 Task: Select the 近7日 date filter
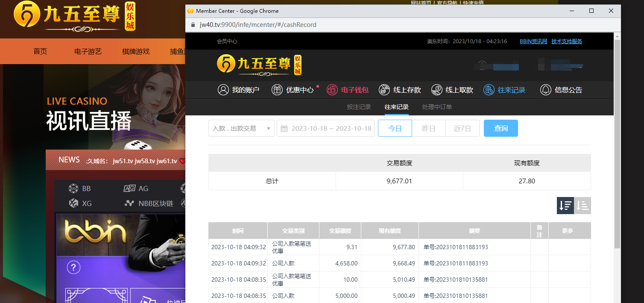point(462,128)
